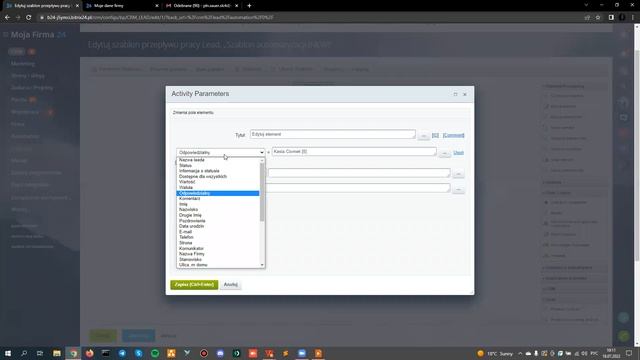Show hidden system tray icons
Image resolution: width=640 pixels, height=360 pixels.
520,353
